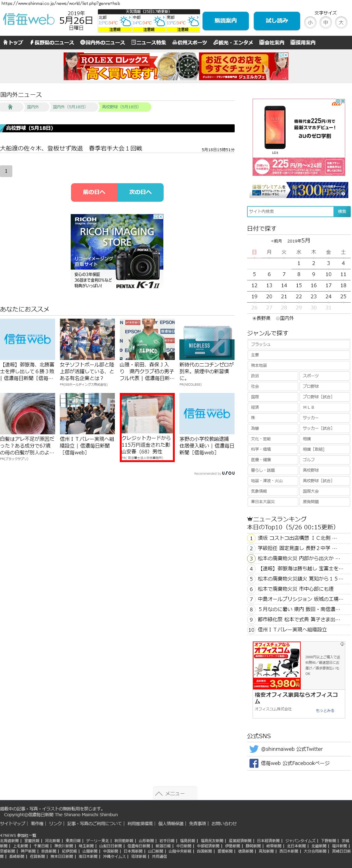Open the green jersey soccer player thumbnail
The image size is (352, 868).
click(x=147, y=339)
